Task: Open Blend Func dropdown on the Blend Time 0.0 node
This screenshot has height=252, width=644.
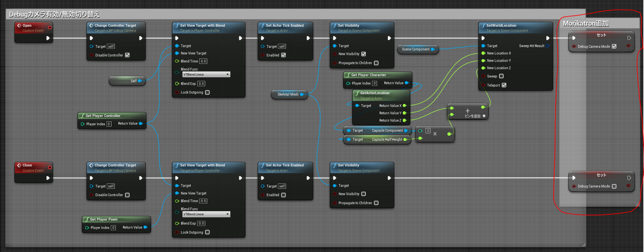Action: point(206,75)
